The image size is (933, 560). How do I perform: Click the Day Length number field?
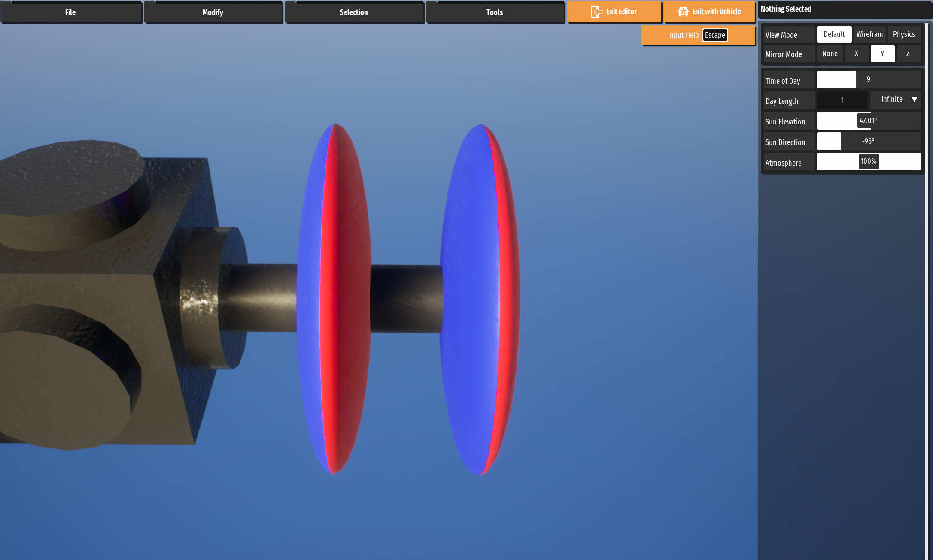(842, 100)
